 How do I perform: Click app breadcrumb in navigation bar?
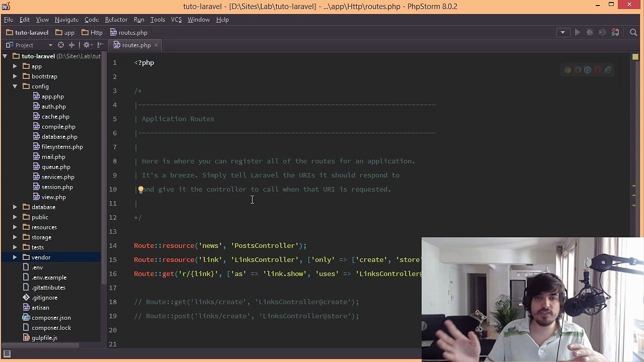pyautogui.click(x=65, y=33)
